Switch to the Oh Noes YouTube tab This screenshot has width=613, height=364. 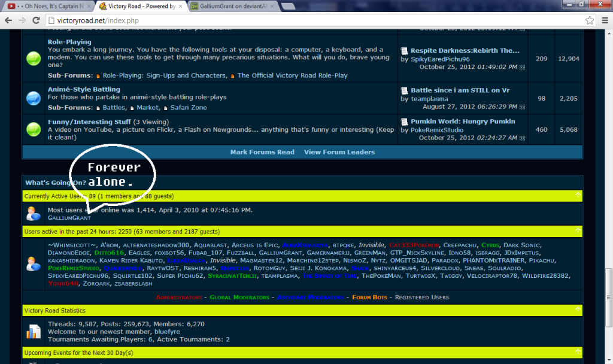[48, 7]
